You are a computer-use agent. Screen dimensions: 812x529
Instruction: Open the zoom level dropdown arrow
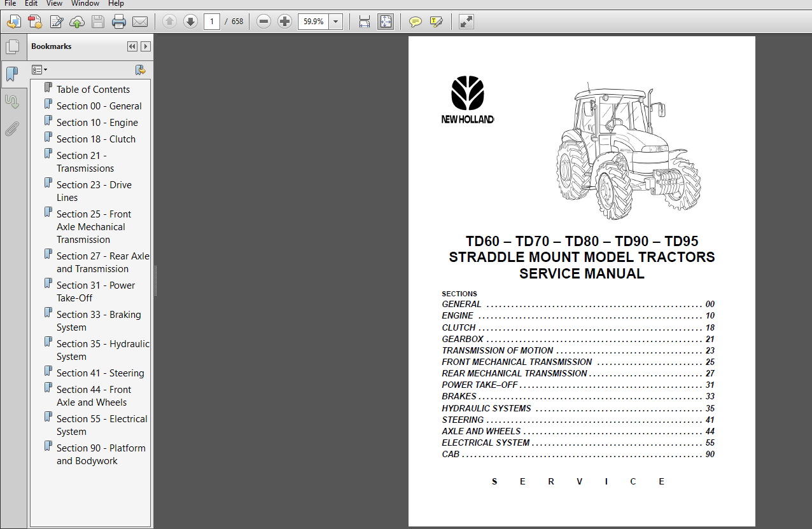click(x=336, y=22)
